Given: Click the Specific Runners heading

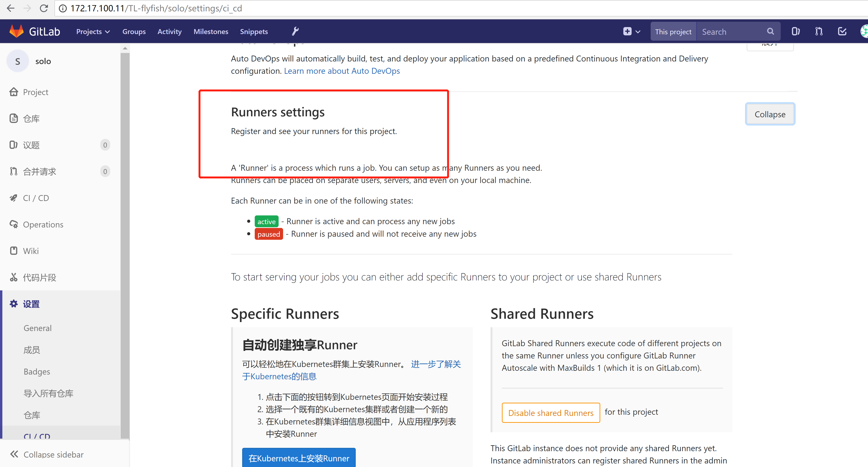Looking at the screenshot, I should 285,314.
